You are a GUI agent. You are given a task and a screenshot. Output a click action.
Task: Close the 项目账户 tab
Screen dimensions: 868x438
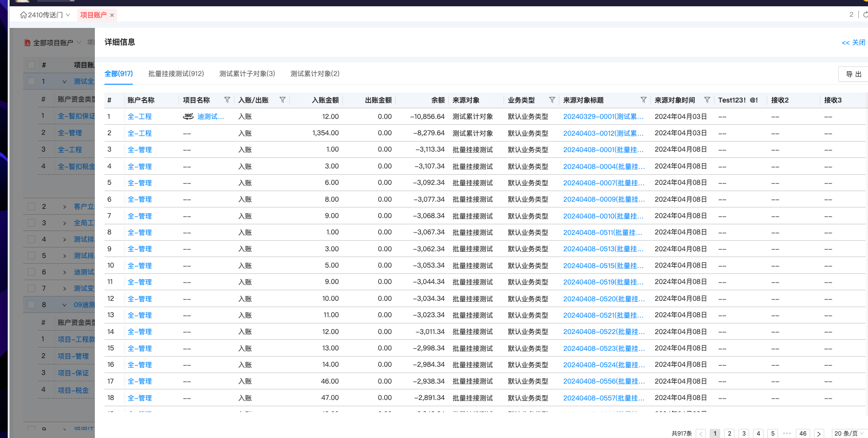click(x=112, y=15)
